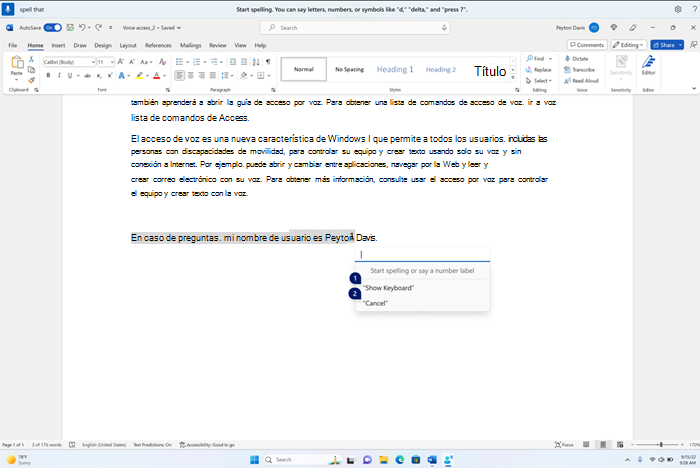This screenshot has height=468, width=700.
Task: Choose "Show Keyboard" in spelling popup
Action: pyautogui.click(x=422, y=288)
